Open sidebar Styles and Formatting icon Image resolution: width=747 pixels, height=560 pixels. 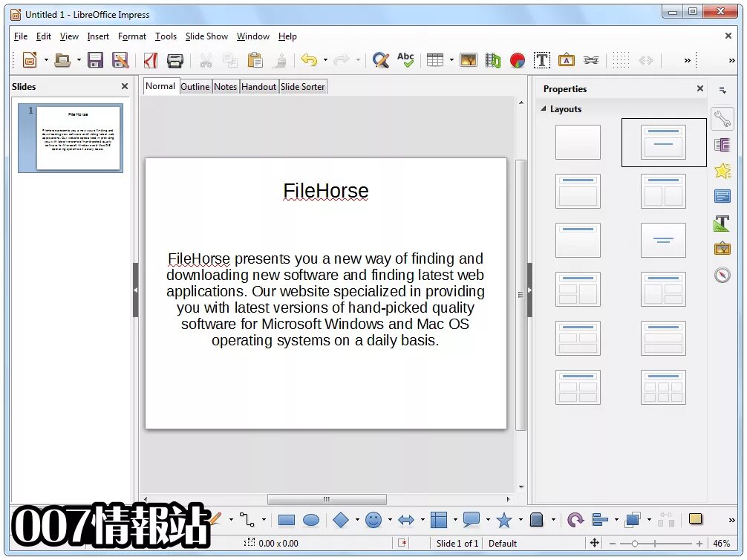[722, 223]
